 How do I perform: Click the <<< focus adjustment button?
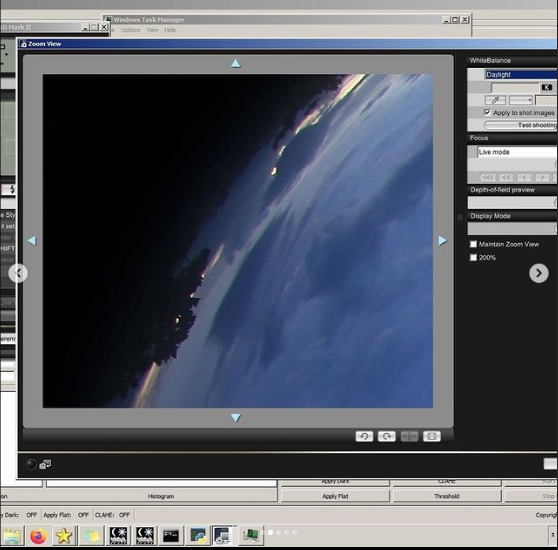(x=488, y=177)
